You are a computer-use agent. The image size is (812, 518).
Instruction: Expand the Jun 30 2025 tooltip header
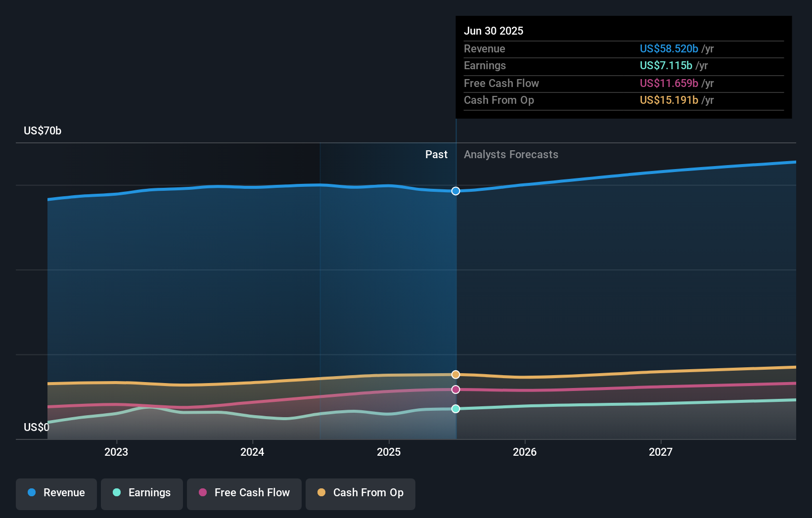coord(494,31)
